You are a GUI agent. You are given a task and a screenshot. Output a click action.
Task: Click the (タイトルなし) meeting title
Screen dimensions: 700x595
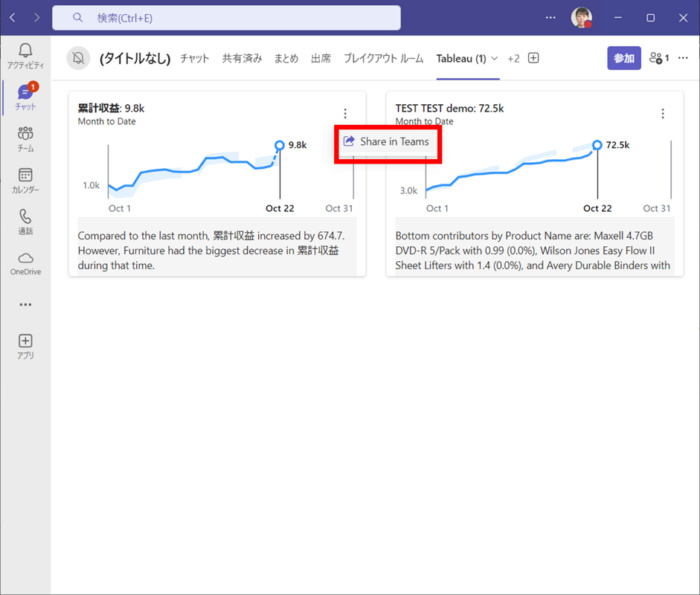pos(135,58)
